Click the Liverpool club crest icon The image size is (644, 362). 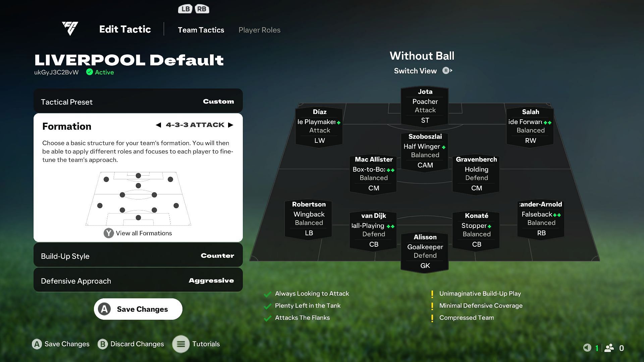click(70, 29)
